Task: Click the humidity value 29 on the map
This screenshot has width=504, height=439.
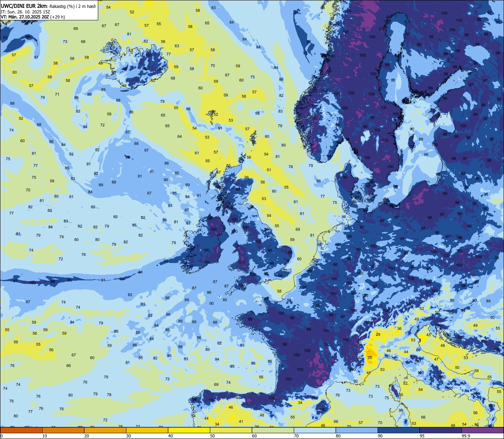Action: tap(378, 334)
